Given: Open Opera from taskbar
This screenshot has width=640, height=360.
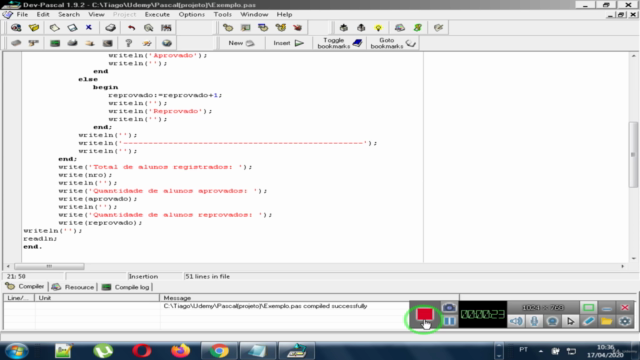Looking at the screenshot, I should point(142,351).
